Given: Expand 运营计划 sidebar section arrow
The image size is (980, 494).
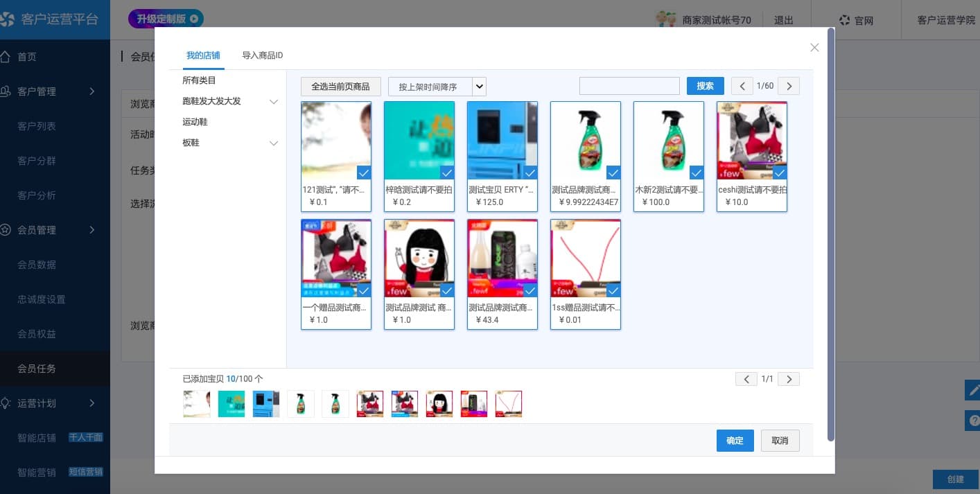Looking at the screenshot, I should coord(92,403).
